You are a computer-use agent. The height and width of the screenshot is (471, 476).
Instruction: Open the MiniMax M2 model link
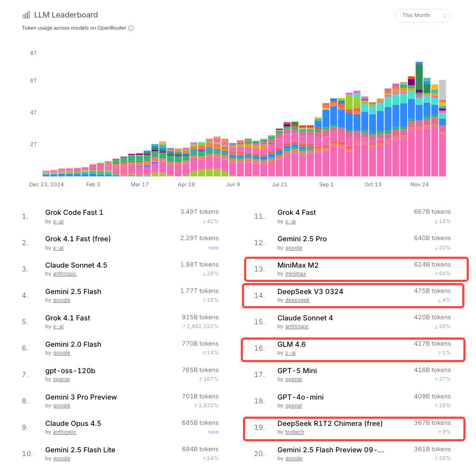tap(298, 265)
